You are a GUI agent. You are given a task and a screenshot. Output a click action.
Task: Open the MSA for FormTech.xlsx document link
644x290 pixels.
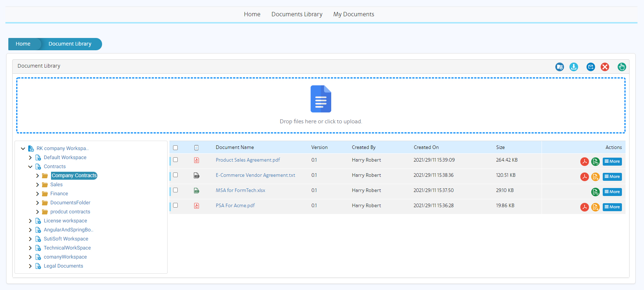(240, 191)
